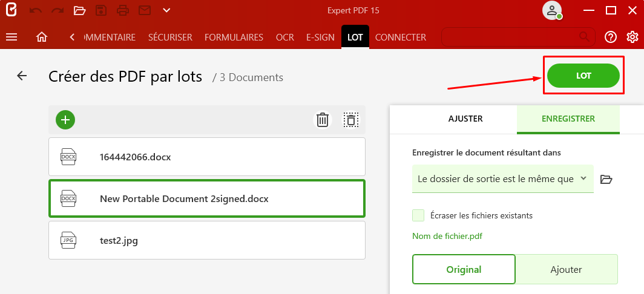This screenshot has height=294, width=644.
Task: Browse output folder with folder icon
Action: tap(606, 179)
